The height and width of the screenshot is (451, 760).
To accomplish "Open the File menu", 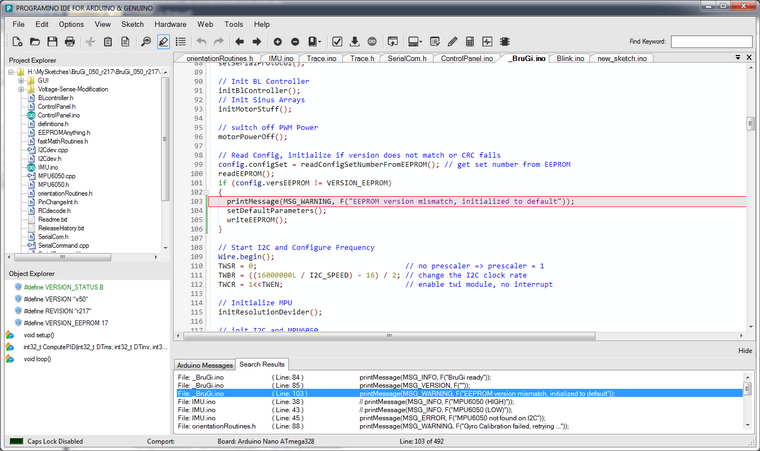I will click(x=18, y=24).
